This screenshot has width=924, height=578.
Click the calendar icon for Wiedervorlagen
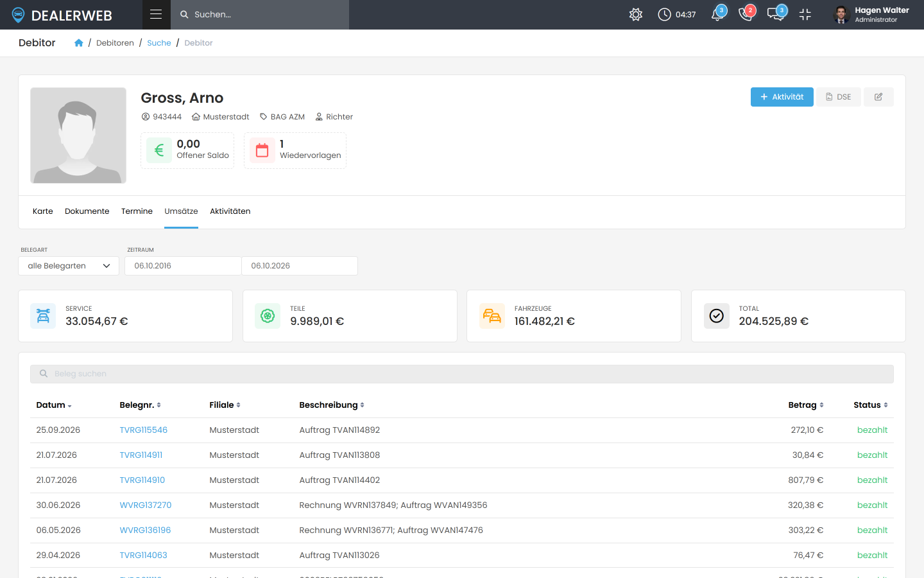[x=262, y=150]
